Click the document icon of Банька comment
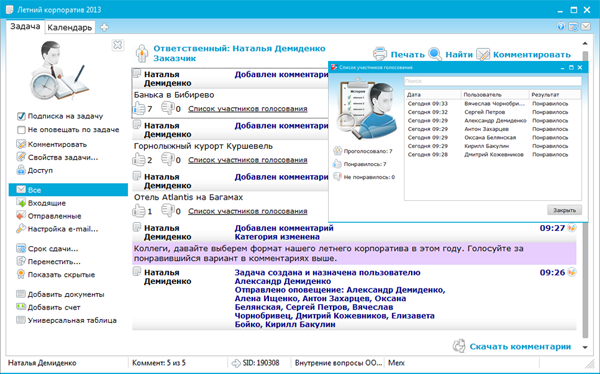 point(137,73)
